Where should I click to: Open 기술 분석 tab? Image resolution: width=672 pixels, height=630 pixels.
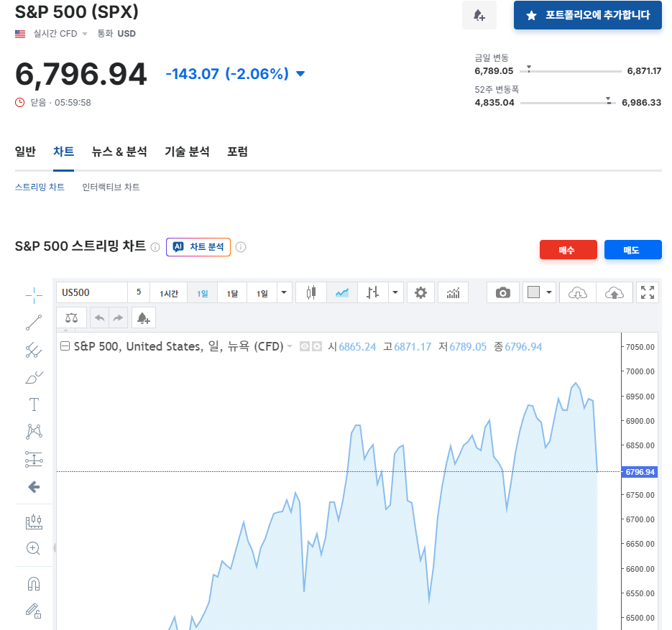[187, 152]
